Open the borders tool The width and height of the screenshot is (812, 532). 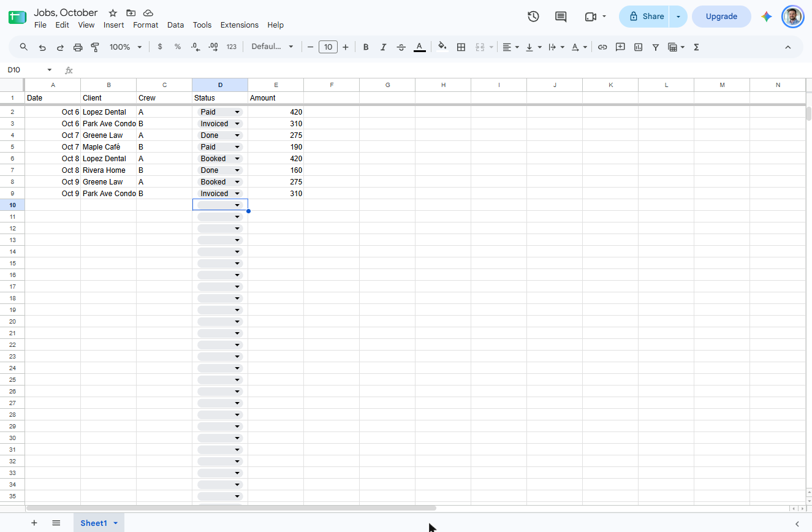(x=461, y=47)
